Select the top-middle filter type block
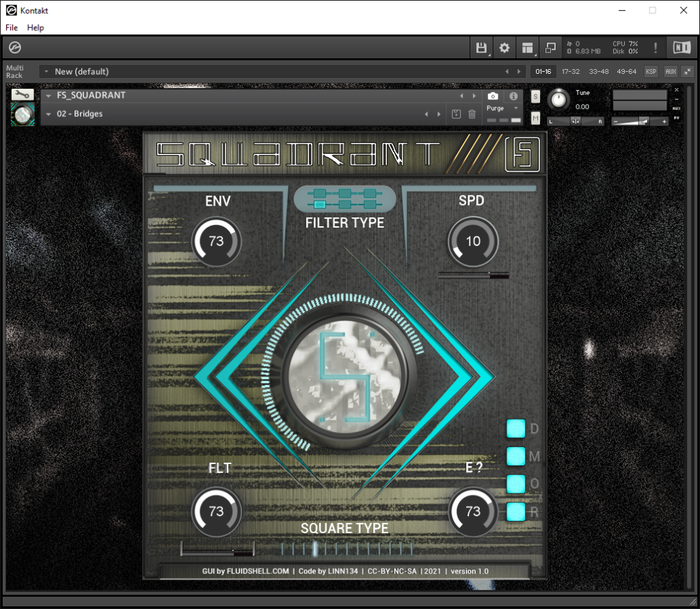This screenshot has width=700, height=609. [345, 193]
